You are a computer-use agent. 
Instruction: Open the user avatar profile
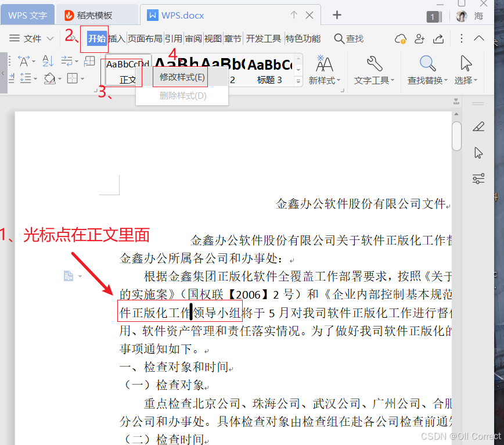pos(462,16)
